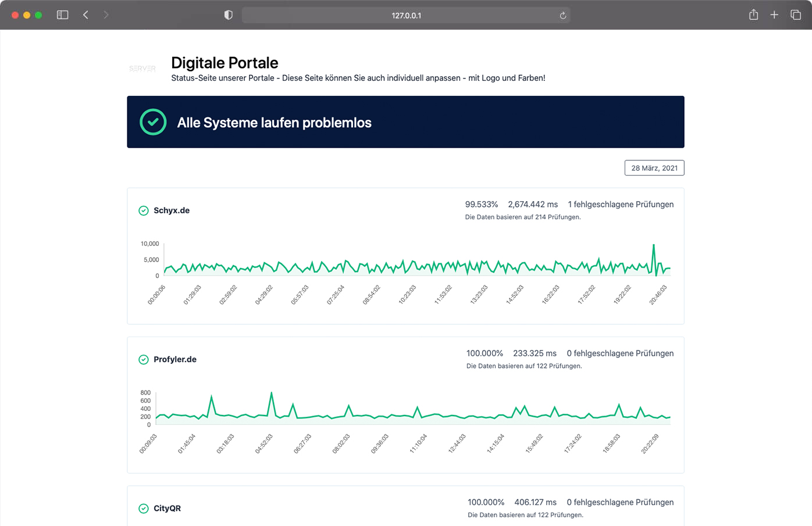Click the tall spike in Schyx.de chart
Viewport: 812px width, 526px height.
tap(654, 246)
